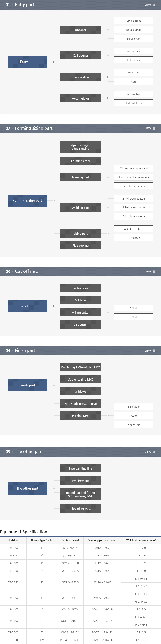Select the T&C-500 row in specification table

[x=80, y=609]
